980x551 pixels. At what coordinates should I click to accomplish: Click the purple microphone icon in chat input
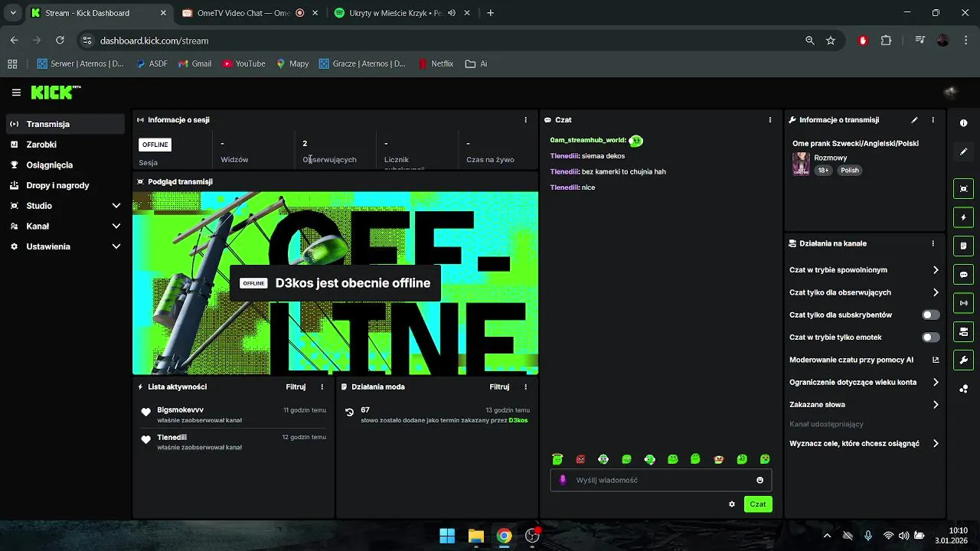tap(563, 480)
